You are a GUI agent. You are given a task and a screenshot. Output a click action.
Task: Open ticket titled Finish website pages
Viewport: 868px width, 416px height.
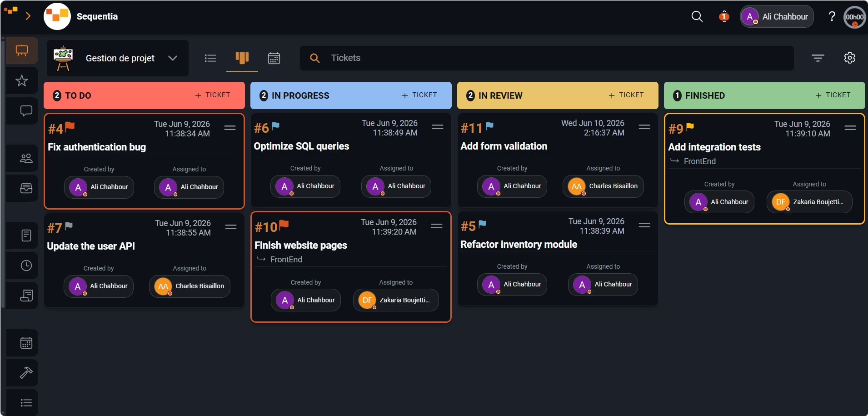tap(301, 245)
